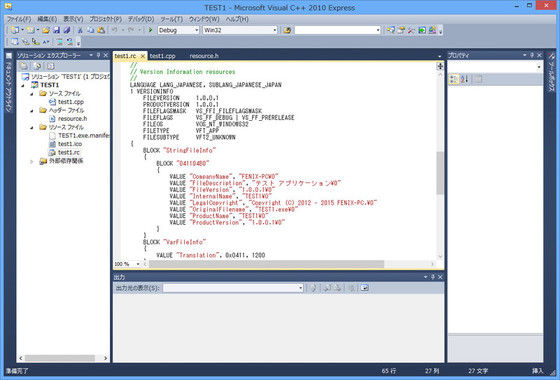
Task: Toggle auto-hide pin of Output panel
Action: [433, 277]
